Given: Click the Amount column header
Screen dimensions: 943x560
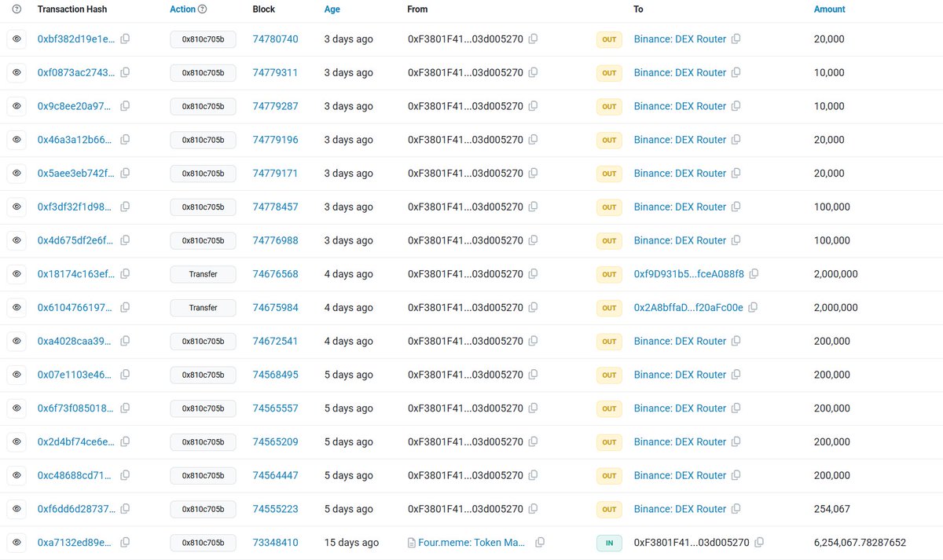Looking at the screenshot, I should pos(830,9).
